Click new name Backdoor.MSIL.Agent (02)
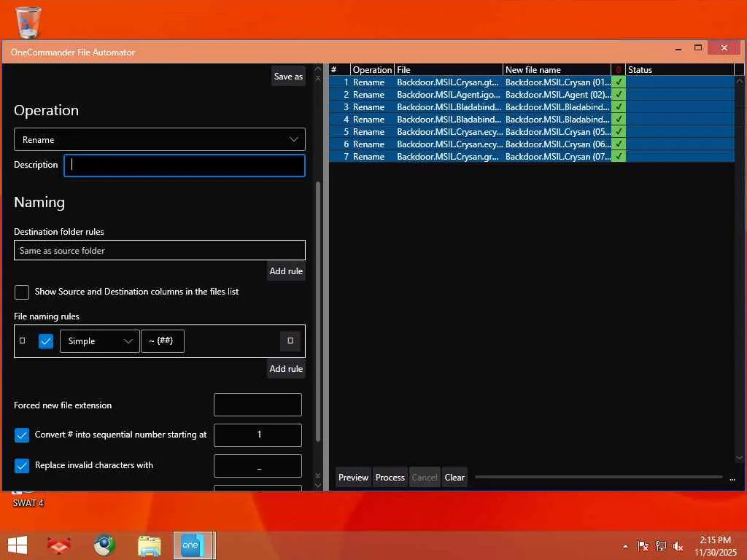Image resolution: width=747 pixels, height=560 pixels. coord(557,94)
